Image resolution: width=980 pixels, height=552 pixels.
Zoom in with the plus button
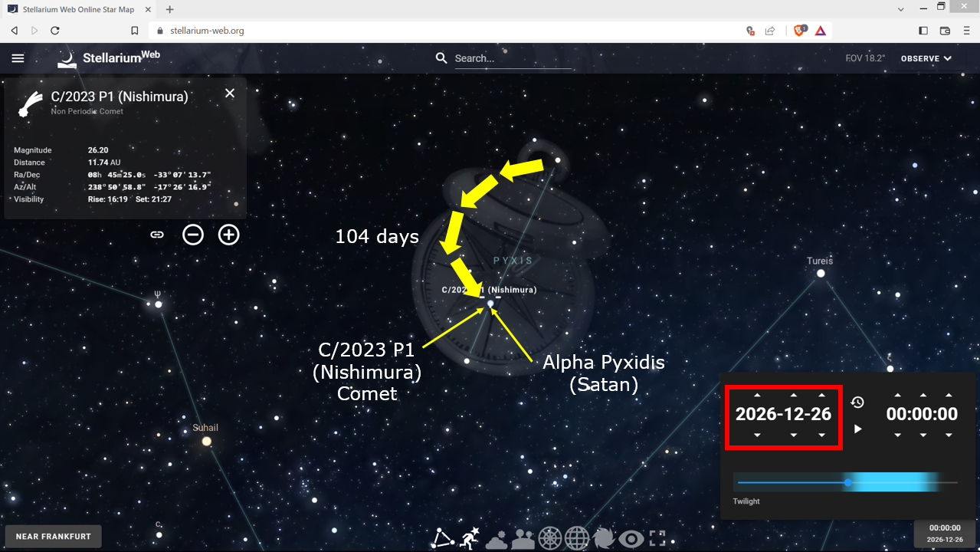coord(229,235)
